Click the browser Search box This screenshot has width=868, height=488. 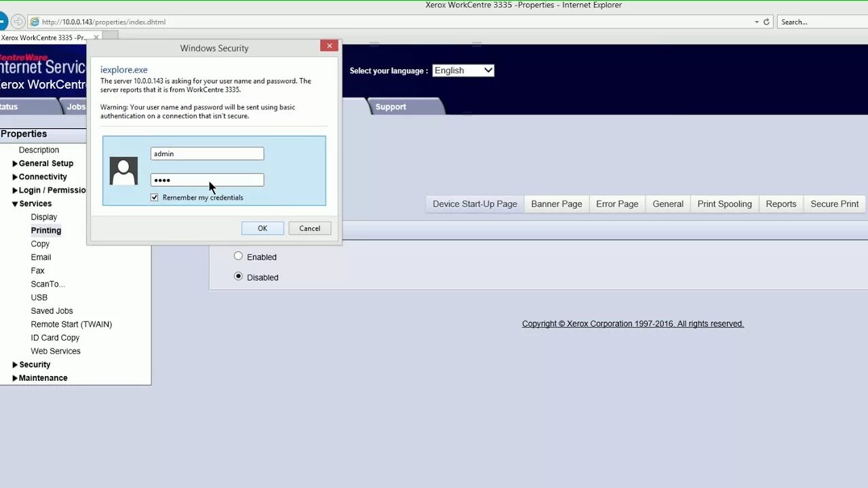pos(822,22)
